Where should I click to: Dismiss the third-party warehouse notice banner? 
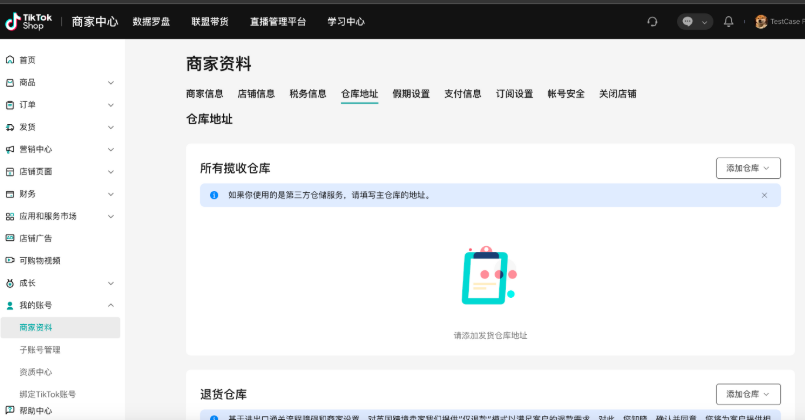point(764,195)
